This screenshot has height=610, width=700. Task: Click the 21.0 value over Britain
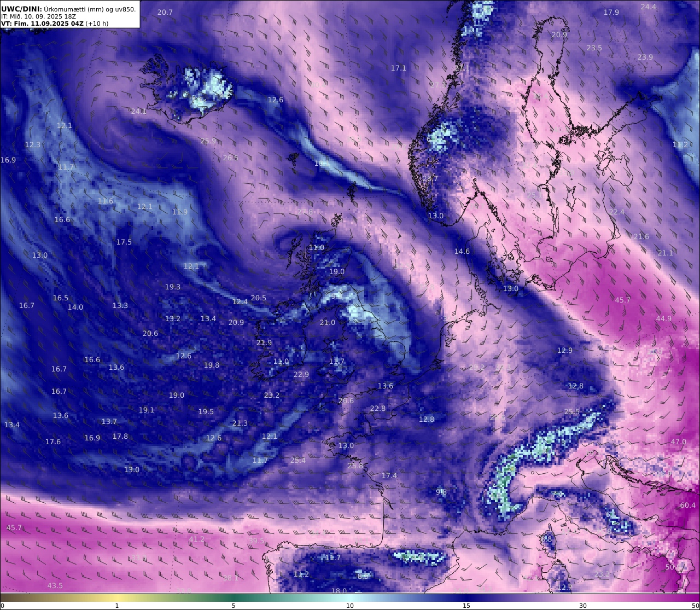click(x=327, y=323)
